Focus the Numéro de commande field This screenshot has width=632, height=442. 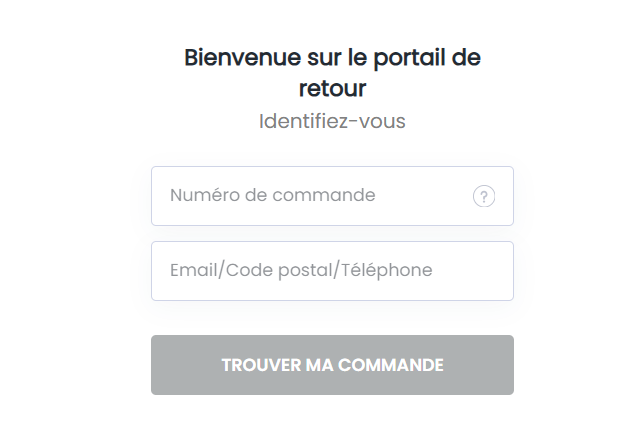coord(310,196)
